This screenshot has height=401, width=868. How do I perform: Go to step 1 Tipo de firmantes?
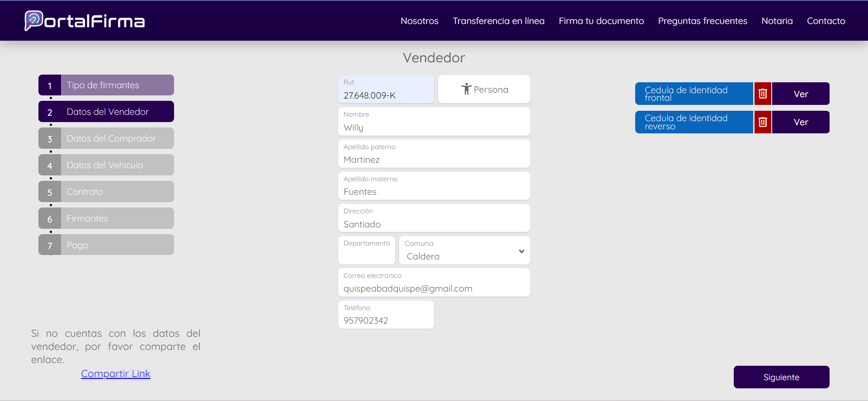click(x=106, y=85)
